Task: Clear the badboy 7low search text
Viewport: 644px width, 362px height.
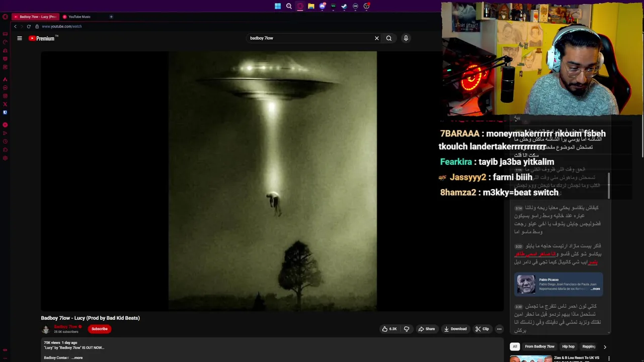Action: [376, 38]
